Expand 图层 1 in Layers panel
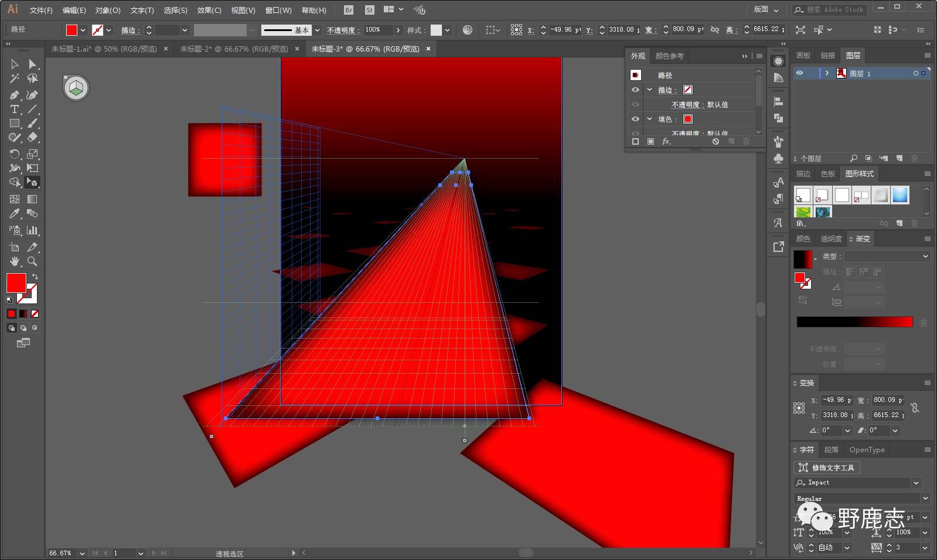937x560 pixels. click(827, 73)
